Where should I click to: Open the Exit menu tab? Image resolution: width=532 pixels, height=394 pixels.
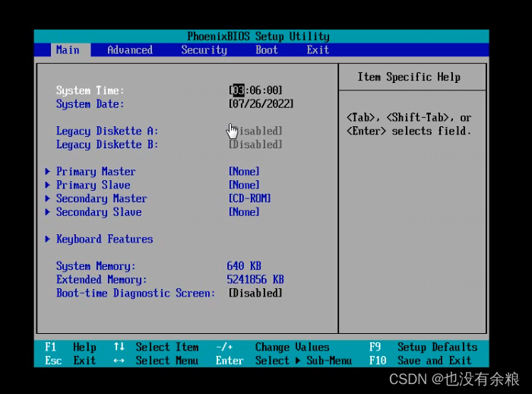pyautogui.click(x=318, y=50)
